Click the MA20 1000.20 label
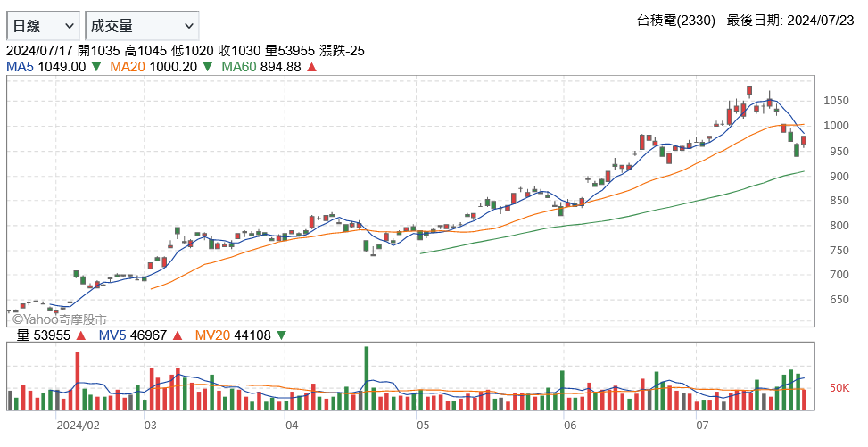Image resolution: width=868 pixels, height=447 pixels. pyautogui.click(x=153, y=67)
